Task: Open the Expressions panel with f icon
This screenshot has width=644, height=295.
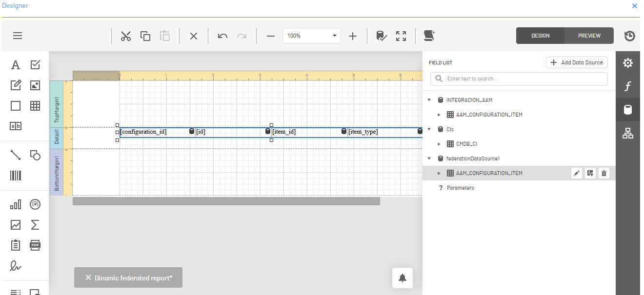Action: 628,86
